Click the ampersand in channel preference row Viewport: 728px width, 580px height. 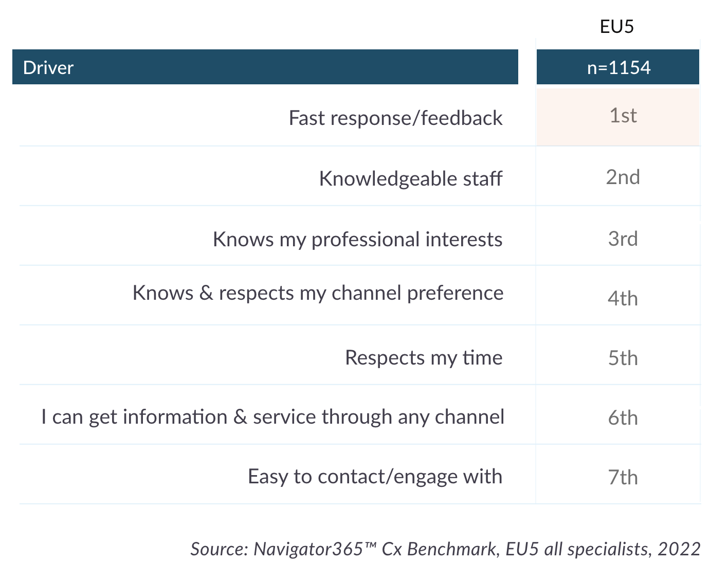tap(206, 293)
